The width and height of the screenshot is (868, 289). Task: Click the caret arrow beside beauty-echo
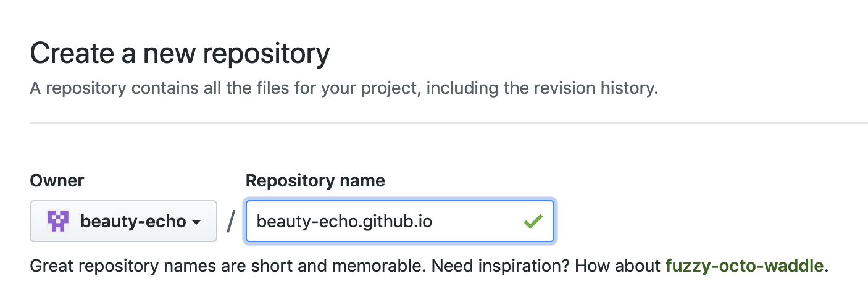pyautogui.click(x=197, y=222)
